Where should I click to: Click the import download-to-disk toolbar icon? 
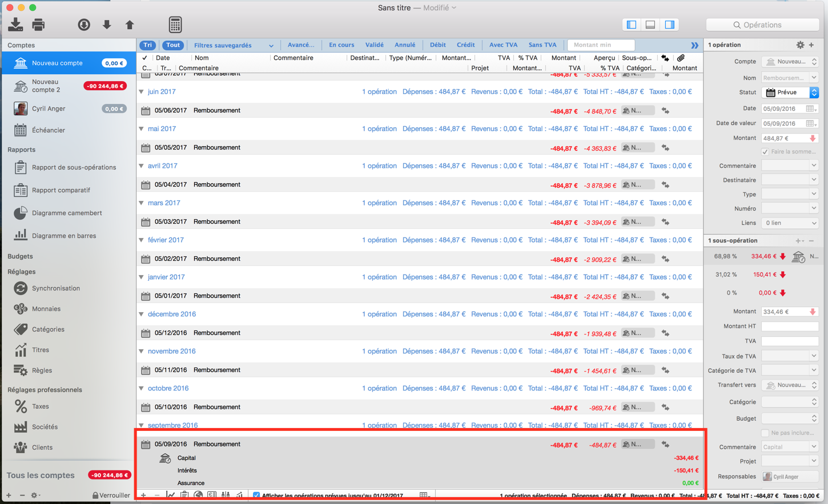click(x=15, y=25)
